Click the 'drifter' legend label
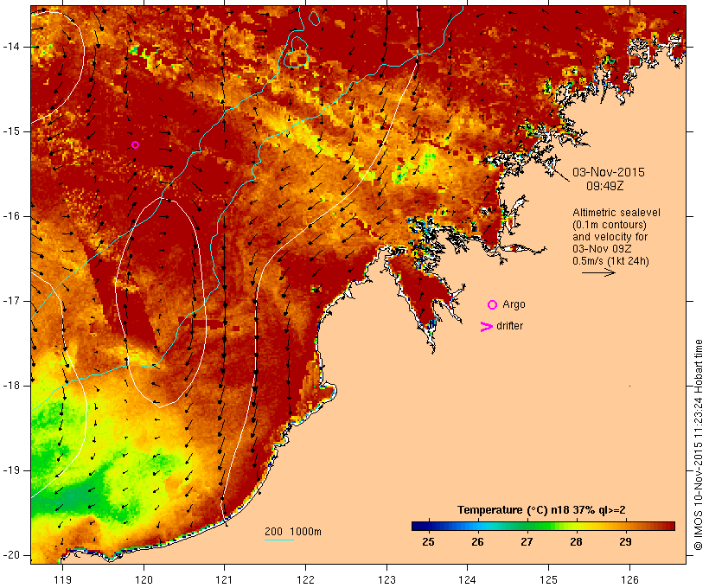 pos(509,326)
